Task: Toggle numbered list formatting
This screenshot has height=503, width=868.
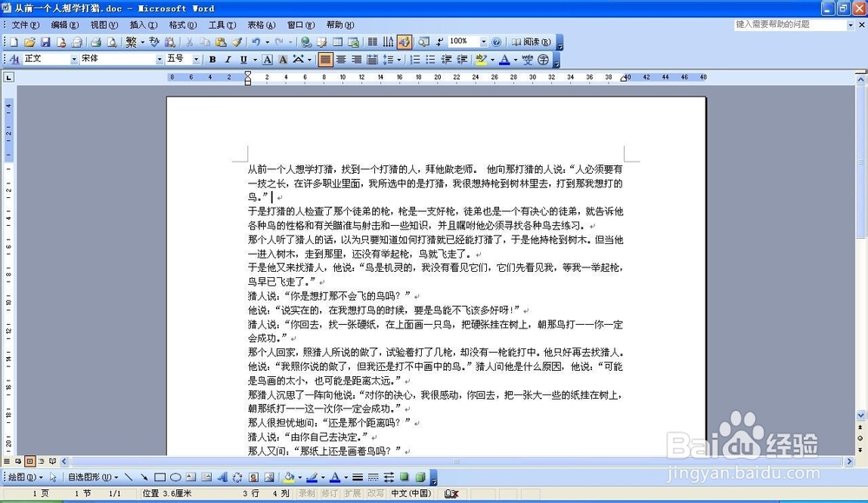Action: tap(415, 59)
